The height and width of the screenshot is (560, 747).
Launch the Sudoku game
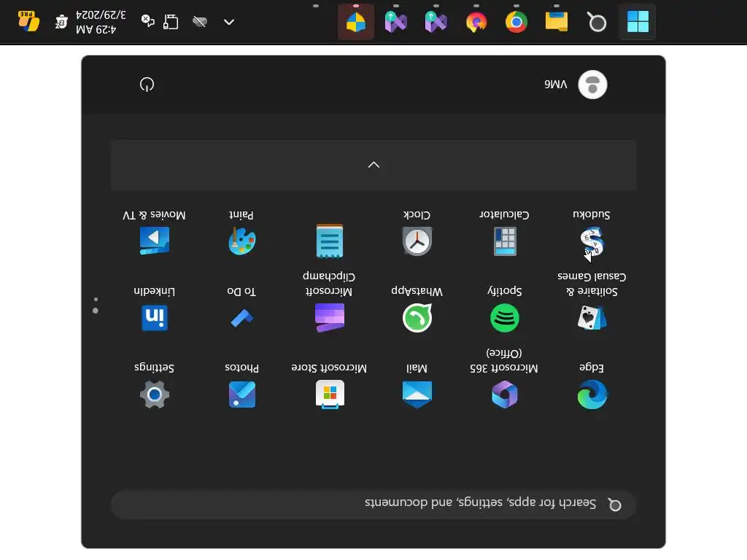tap(592, 241)
